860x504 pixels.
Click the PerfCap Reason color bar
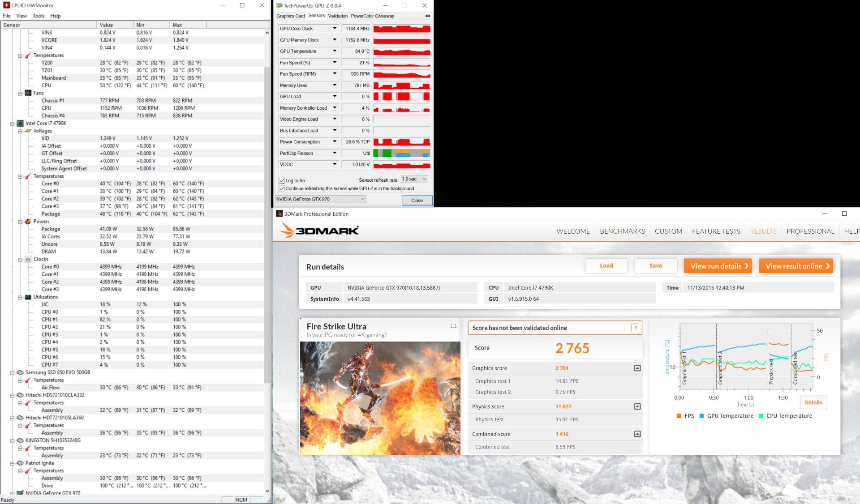[401, 153]
